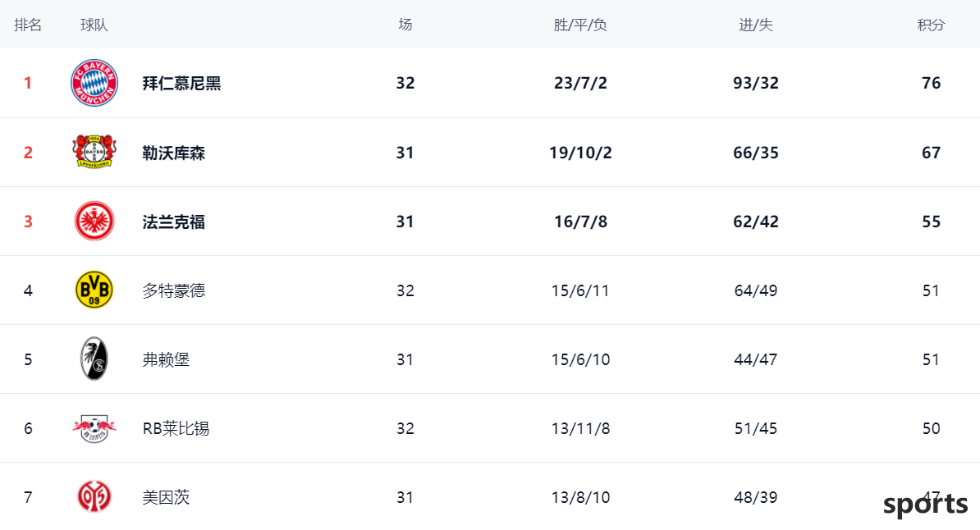Click the 排名 column header
The image size is (980, 530).
pos(28,25)
